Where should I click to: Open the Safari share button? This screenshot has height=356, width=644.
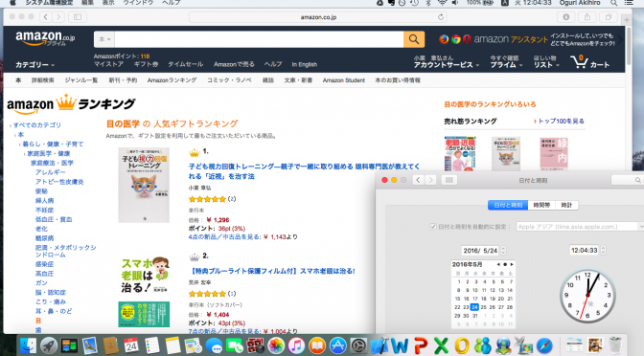(587, 17)
